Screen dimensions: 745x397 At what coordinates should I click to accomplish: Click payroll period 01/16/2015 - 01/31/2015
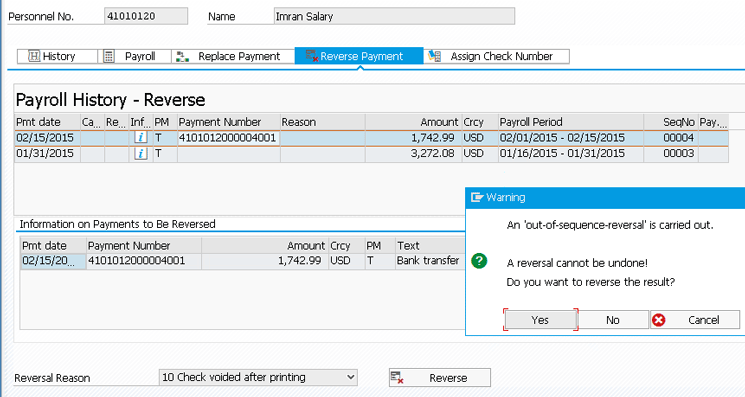pyautogui.click(x=571, y=153)
